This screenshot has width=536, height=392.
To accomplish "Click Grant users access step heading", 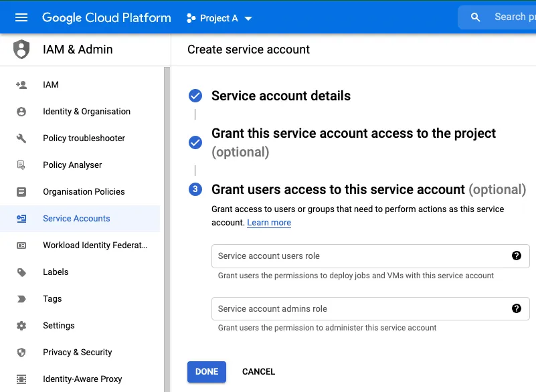I will click(369, 189).
